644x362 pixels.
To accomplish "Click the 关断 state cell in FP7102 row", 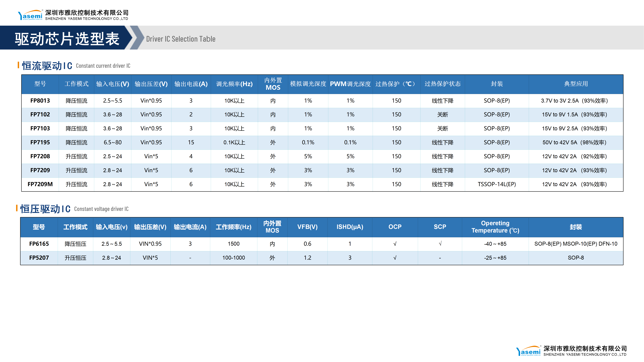I will (442, 115).
